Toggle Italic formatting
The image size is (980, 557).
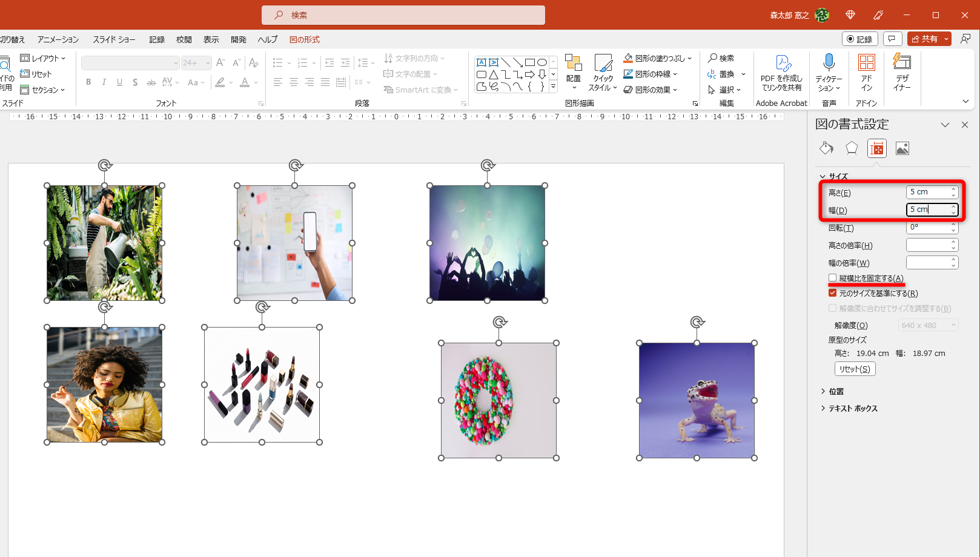point(104,82)
